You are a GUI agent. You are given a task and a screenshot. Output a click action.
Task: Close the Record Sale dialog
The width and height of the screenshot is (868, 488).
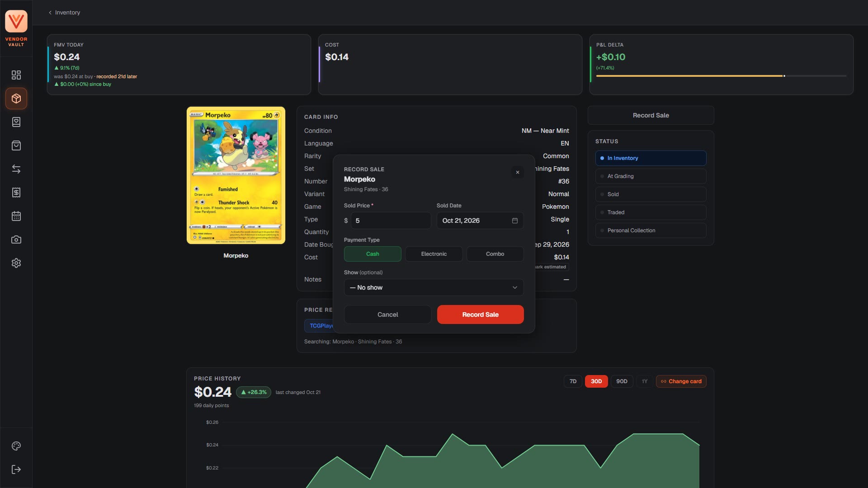[x=518, y=172]
